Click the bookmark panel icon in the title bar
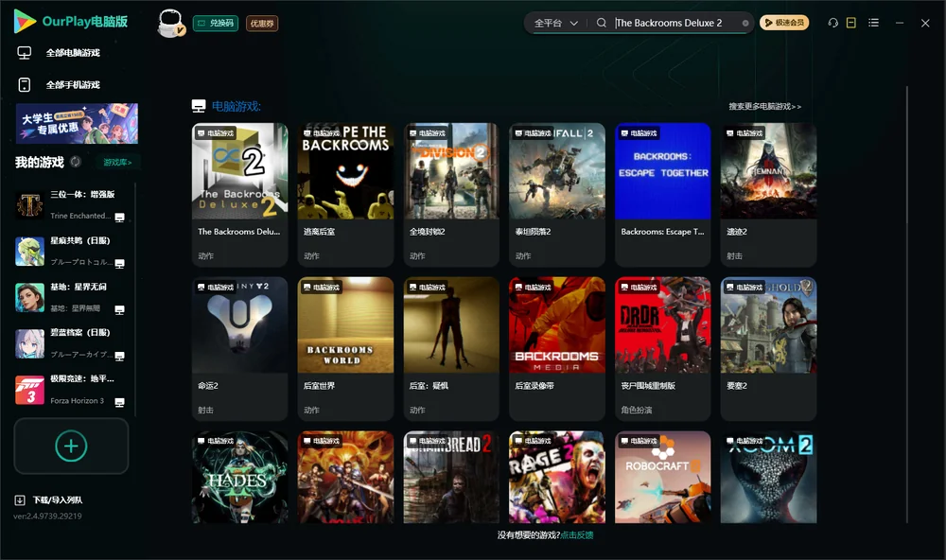Viewport: 946px width, 560px height. pos(850,23)
